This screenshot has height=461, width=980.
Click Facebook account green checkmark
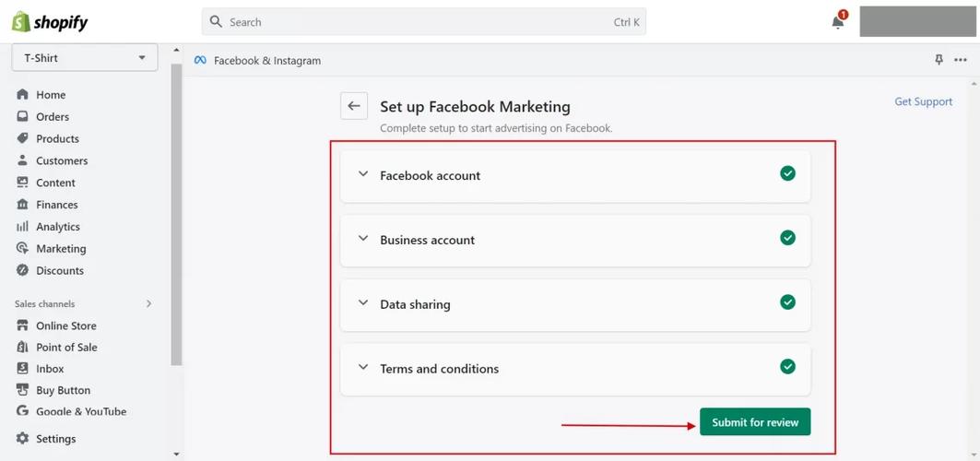pos(787,173)
